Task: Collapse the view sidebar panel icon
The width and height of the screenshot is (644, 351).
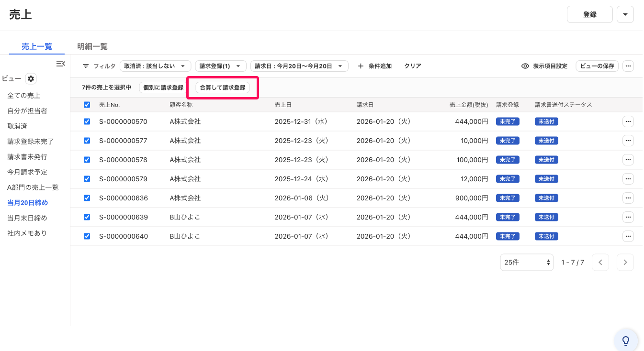Action: click(60, 64)
